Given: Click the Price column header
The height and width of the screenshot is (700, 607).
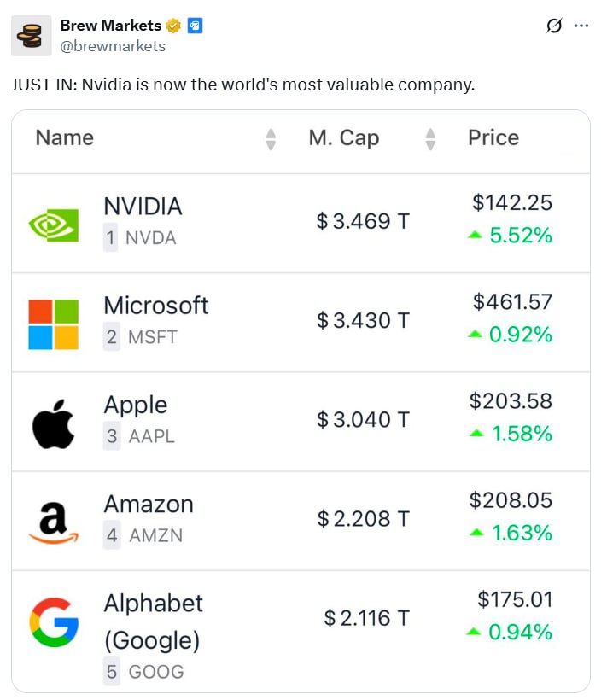Looking at the screenshot, I should click(493, 137).
